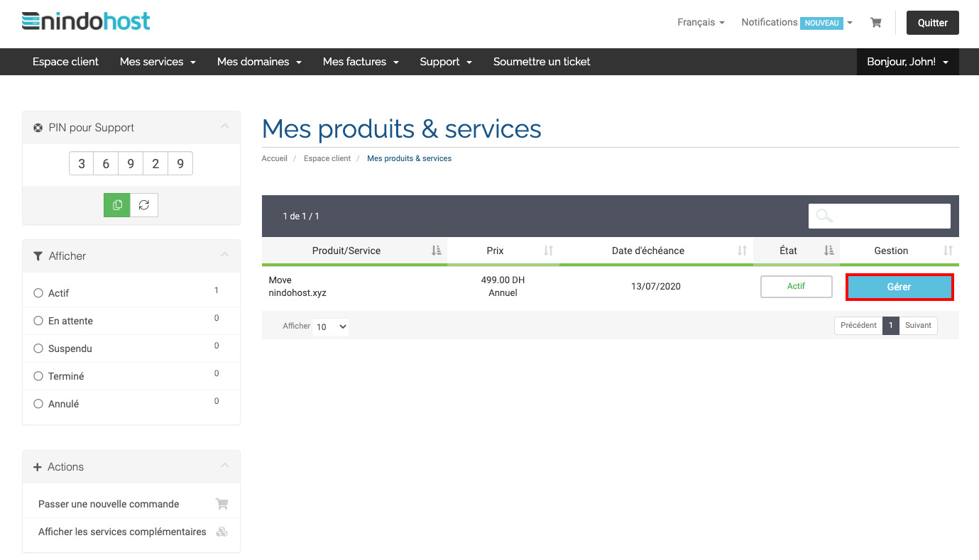979x560 pixels.
Task: Open the Afficher entries count select
Action: tap(331, 326)
